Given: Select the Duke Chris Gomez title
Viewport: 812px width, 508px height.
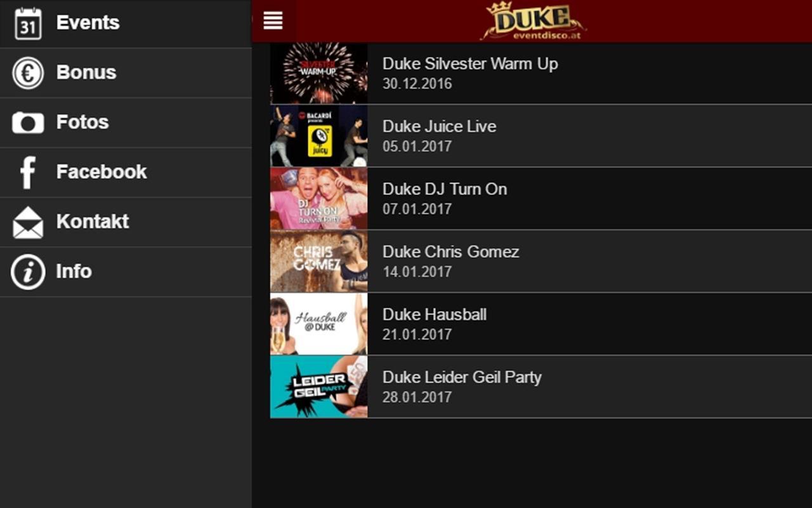Looking at the screenshot, I should pos(450,252).
